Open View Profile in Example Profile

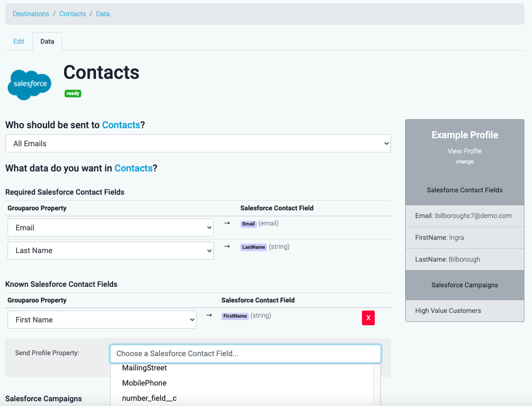465,151
